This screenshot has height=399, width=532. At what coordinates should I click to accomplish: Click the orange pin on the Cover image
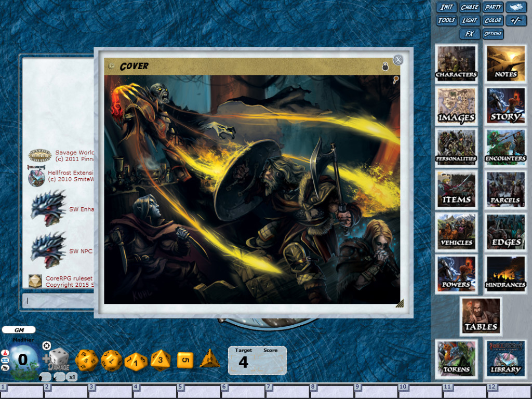click(x=395, y=78)
